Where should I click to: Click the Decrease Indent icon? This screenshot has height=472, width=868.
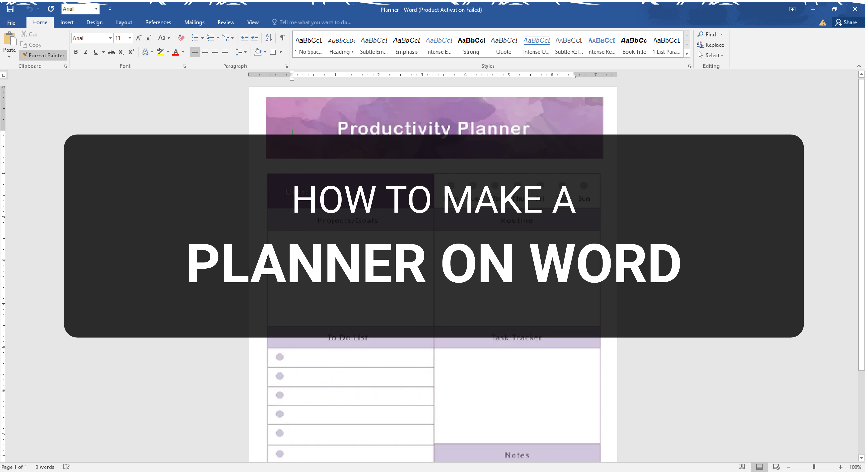(x=245, y=38)
